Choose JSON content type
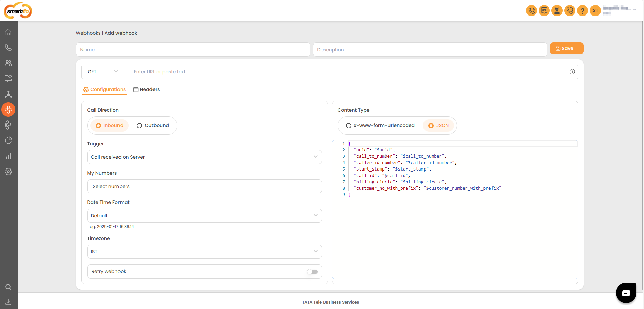The width and height of the screenshot is (644, 309). (x=438, y=125)
